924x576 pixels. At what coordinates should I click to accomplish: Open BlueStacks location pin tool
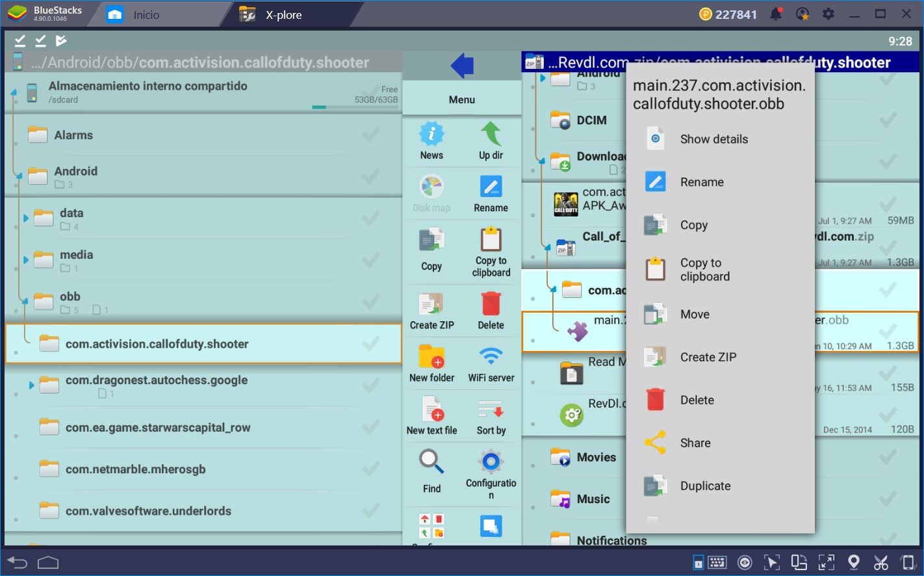point(854,562)
